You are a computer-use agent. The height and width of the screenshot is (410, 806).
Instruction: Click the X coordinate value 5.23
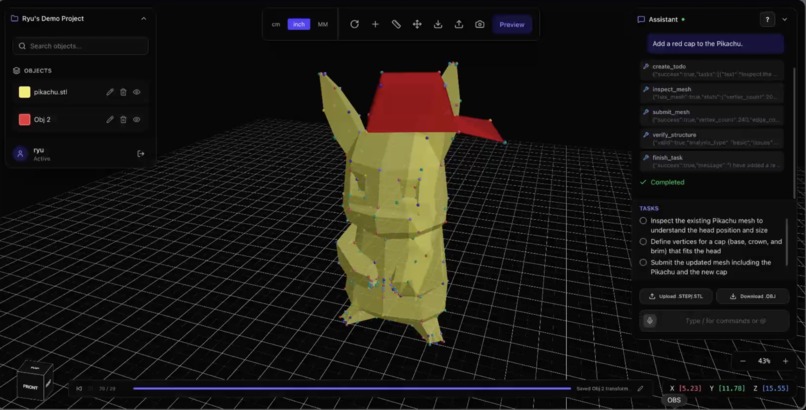[690, 388]
